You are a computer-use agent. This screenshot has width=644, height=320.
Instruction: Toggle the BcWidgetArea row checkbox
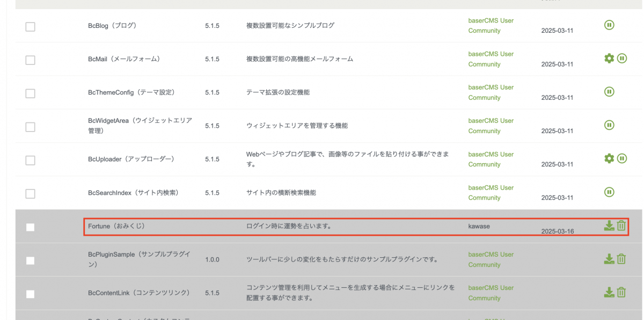point(30,127)
